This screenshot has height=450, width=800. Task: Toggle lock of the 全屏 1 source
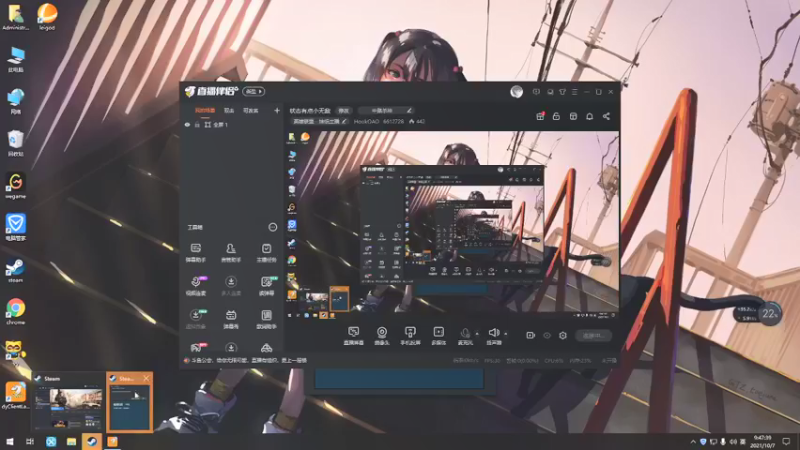pyautogui.click(x=197, y=124)
